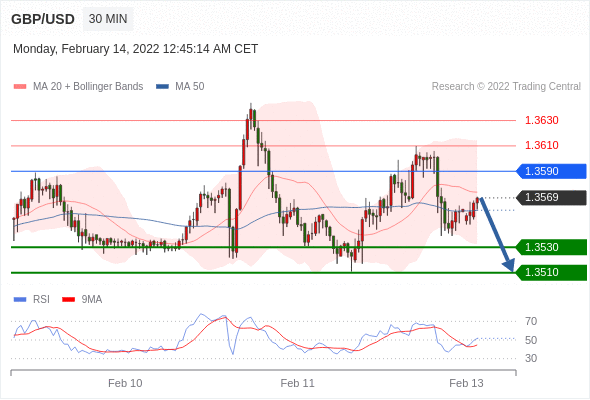Click the Research © 2022 Trading Central credit
Viewport: 590px width, 400px height.
coord(506,87)
